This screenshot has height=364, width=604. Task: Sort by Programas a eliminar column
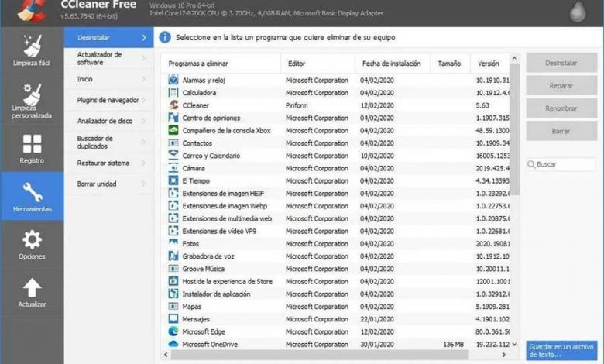(x=221, y=64)
